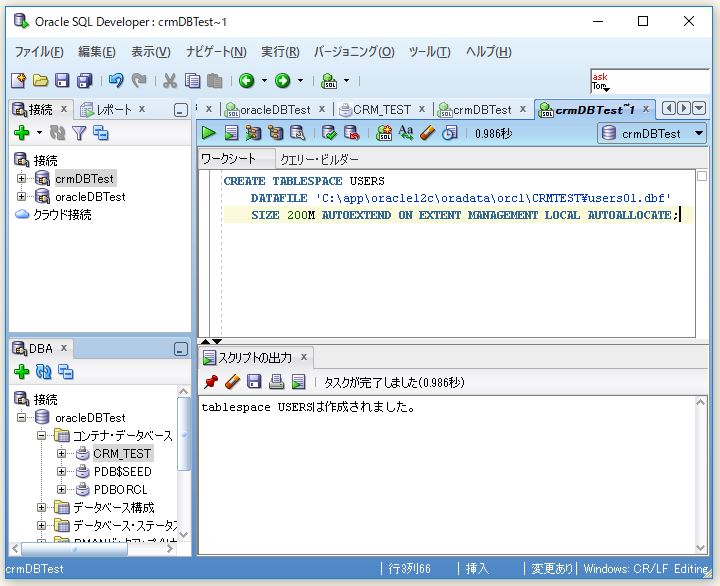Refresh the DBA panel icon
This screenshot has width=720, height=586.
(44, 372)
